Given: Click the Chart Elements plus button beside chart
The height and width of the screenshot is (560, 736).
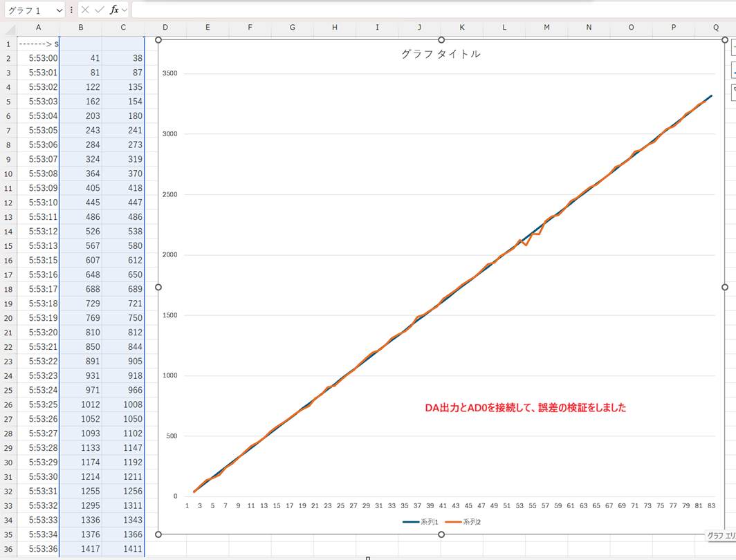Looking at the screenshot, I should click(x=733, y=48).
